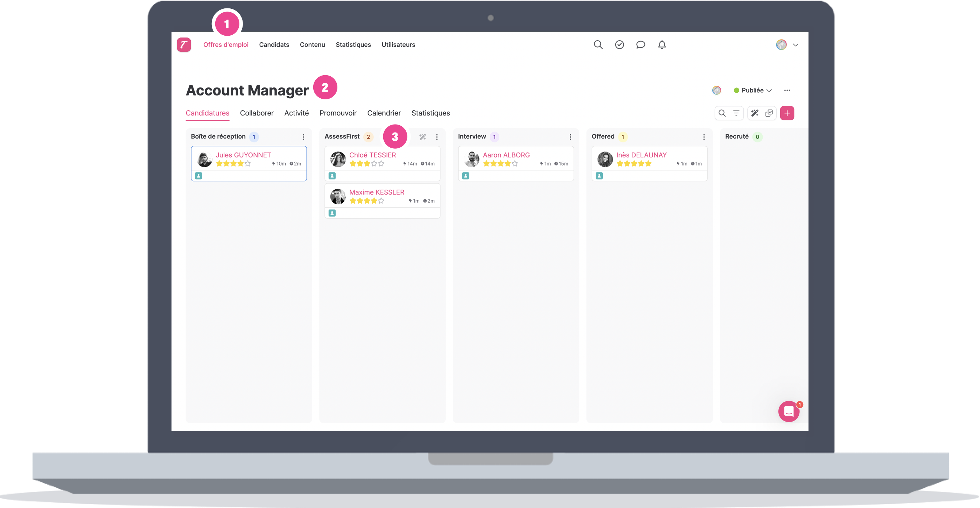Image resolution: width=980 pixels, height=508 pixels.
Task: Click the multi-select copy icon in toolbar
Action: pyautogui.click(x=769, y=113)
